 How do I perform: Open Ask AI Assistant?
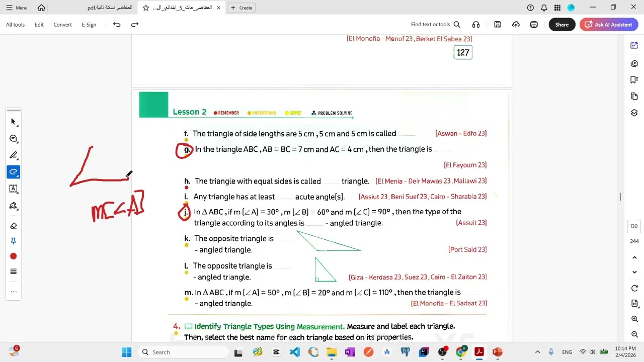tap(609, 25)
